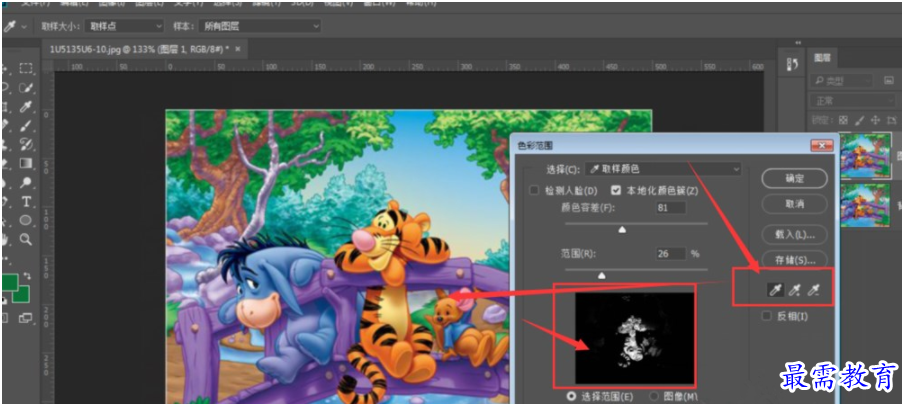Select the Dodge tool
The width and height of the screenshot is (904, 408).
26,183
